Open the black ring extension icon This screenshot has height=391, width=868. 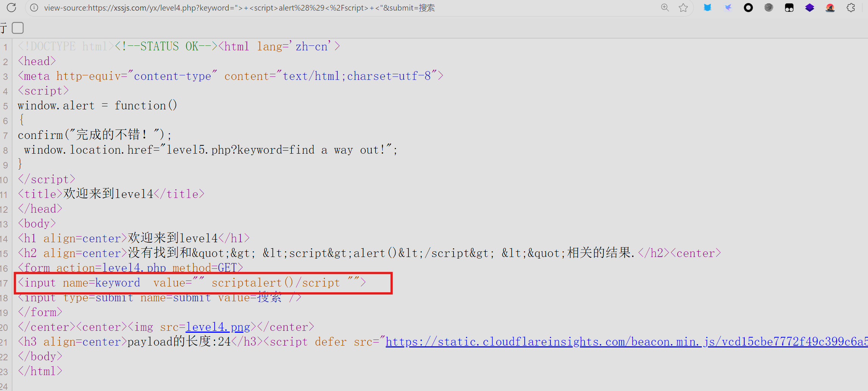point(748,8)
